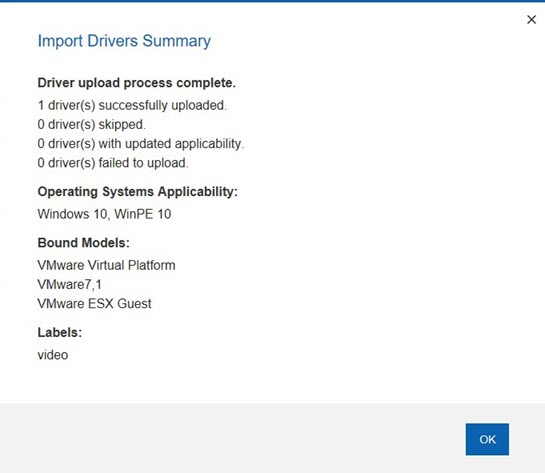Select the 'video' label value
Screen dimensions: 545x473
point(53,355)
